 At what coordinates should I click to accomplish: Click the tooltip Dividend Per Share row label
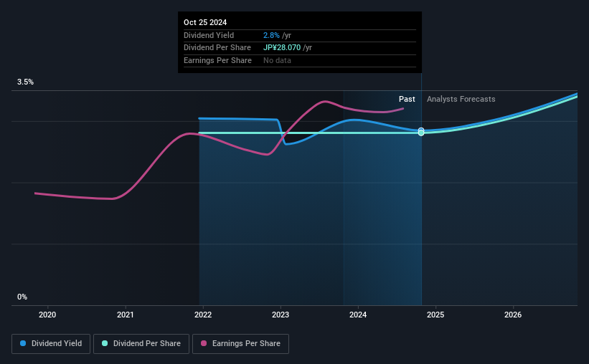point(217,48)
